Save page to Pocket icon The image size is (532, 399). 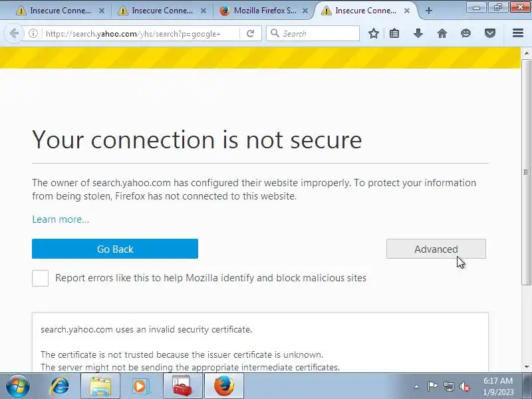(x=490, y=33)
